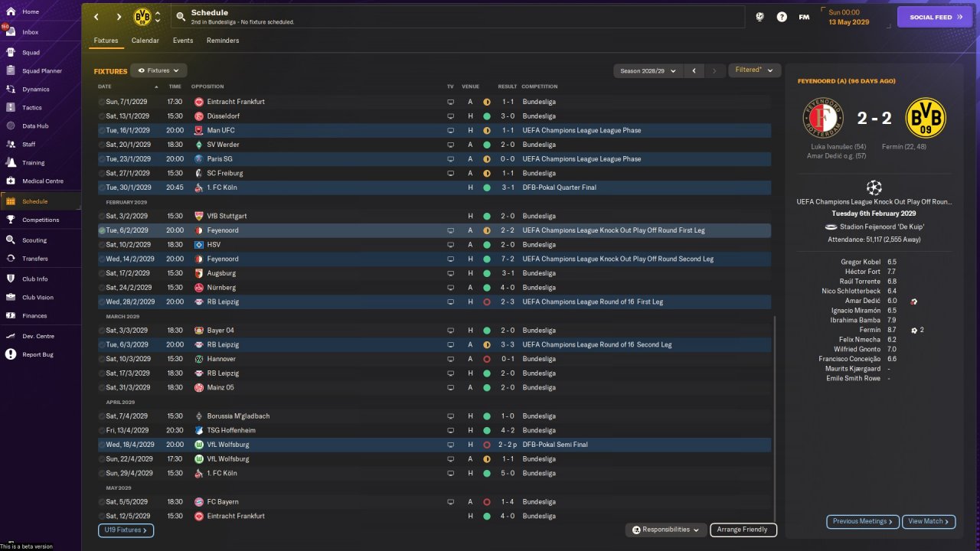Image resolution: width=980 pixels, height=551 pixels.
Task: Click the TV icon on the Düsseldorf row
Action: pyautogui.click(x=451, y=116)
